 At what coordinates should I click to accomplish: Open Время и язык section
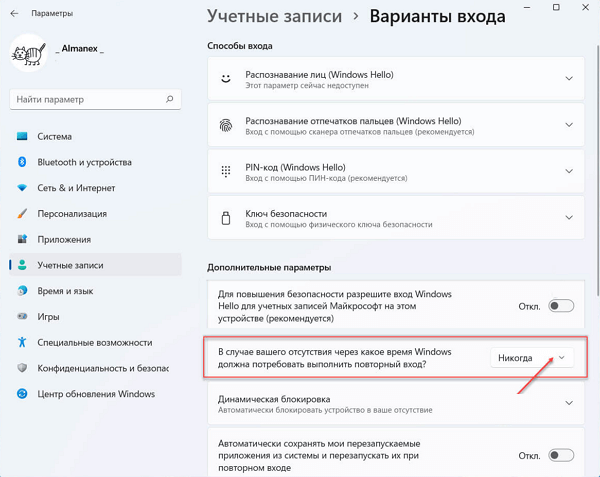[x=95, y=291]
